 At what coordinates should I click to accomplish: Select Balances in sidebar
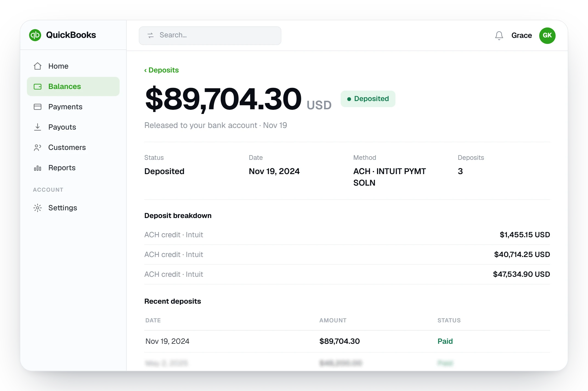pos(73,86)
